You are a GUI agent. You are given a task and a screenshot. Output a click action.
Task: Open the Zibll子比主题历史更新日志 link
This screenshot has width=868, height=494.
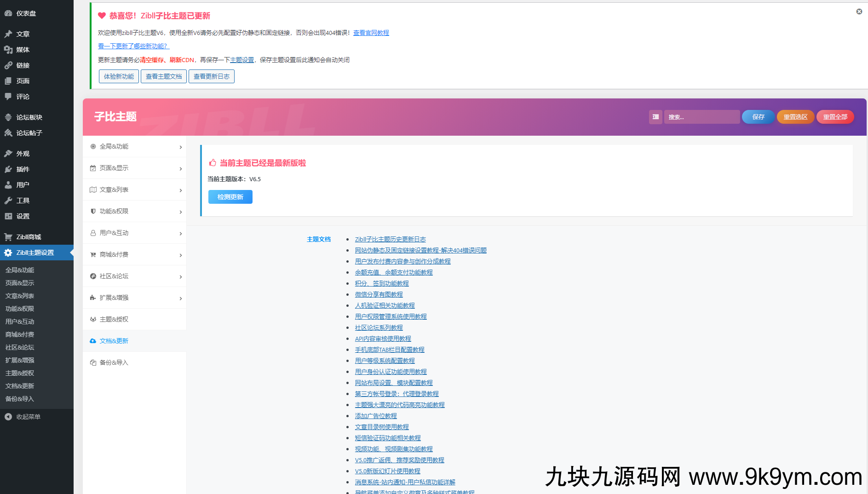(x=390, y=239)
